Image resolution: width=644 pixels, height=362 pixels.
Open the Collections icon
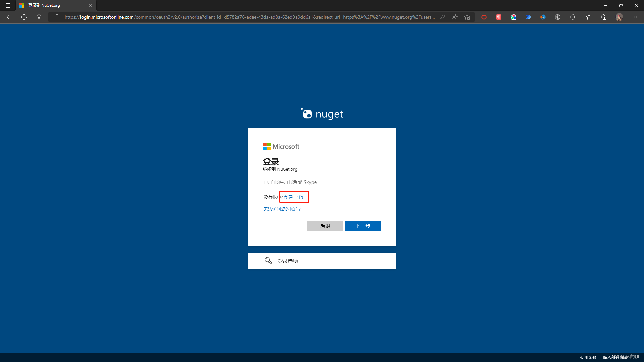pyautogui.click(x=604, y=17)
